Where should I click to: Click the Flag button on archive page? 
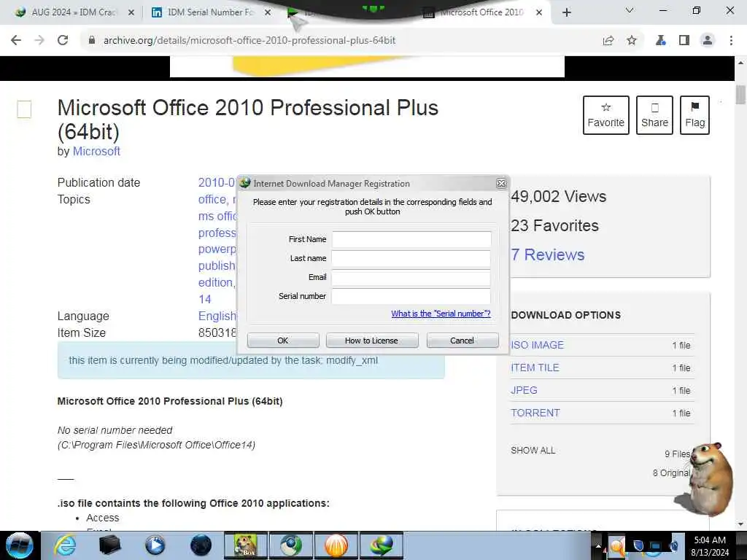click(694, 115)
